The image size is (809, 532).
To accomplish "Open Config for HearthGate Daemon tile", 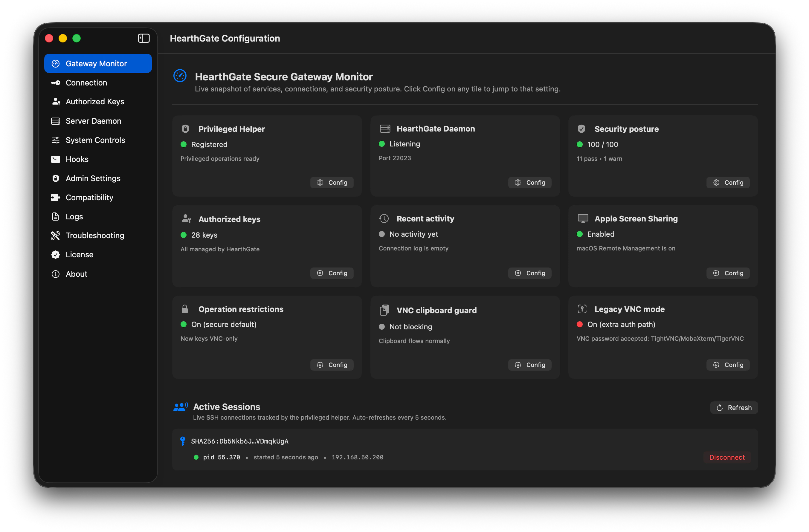I will 529,182.
